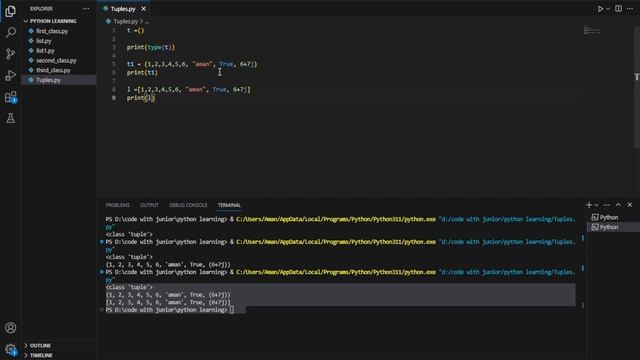Open Accounts menu in activity bar

point(11,328)
